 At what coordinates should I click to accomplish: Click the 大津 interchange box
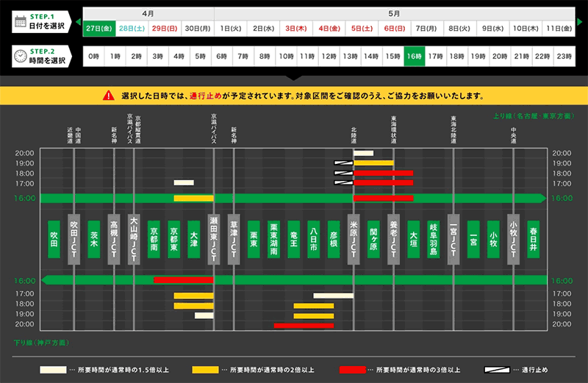(x=193, y=240)
